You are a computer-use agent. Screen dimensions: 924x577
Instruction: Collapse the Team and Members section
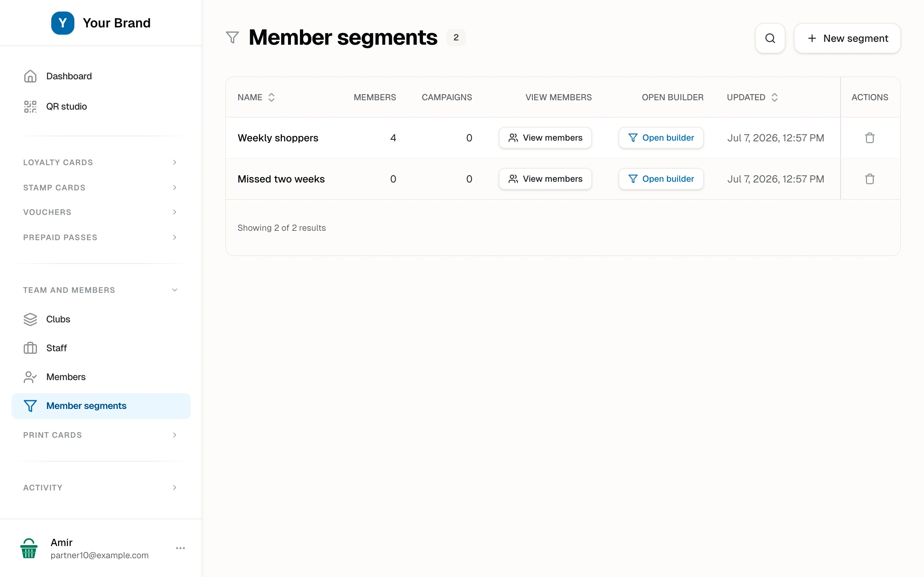click(101, 290)
